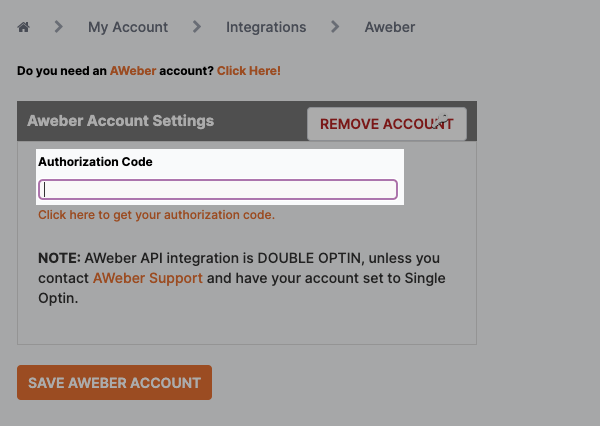Click the chevron just before Aweber breadcrumb
The image size is (600, 426).
point(335,27)
